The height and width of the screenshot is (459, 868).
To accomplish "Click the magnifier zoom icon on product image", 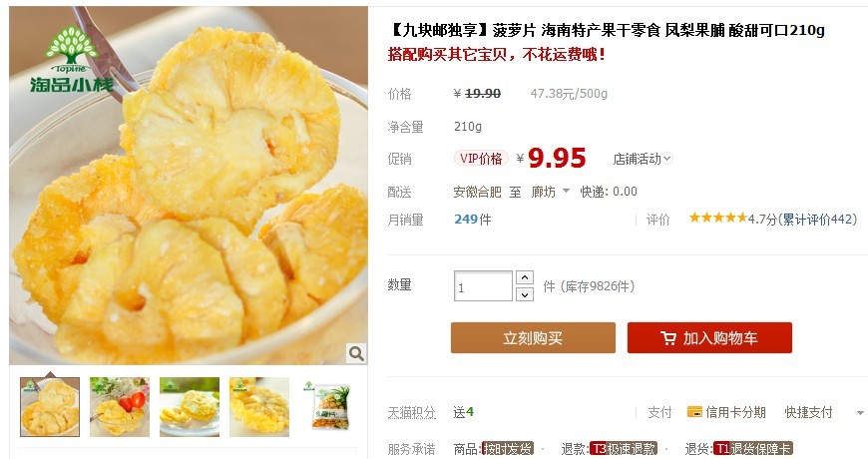I will tap(356, 352).
